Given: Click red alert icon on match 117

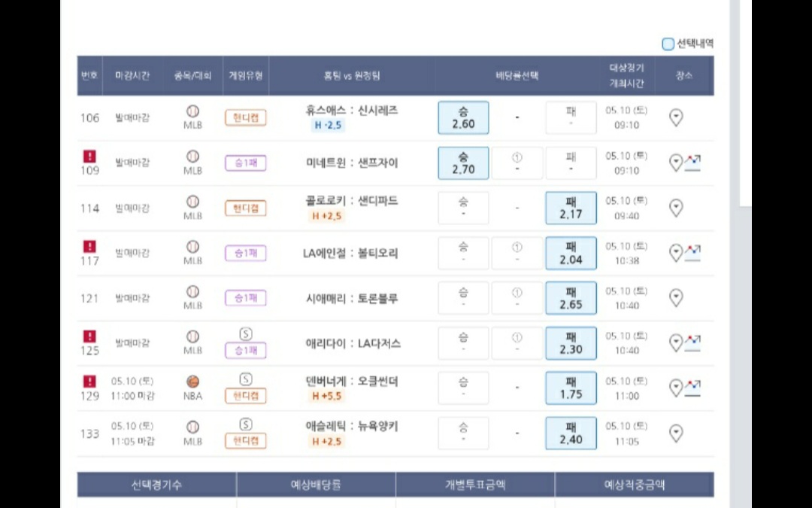Looking at the screenshot, I should 89,246.
